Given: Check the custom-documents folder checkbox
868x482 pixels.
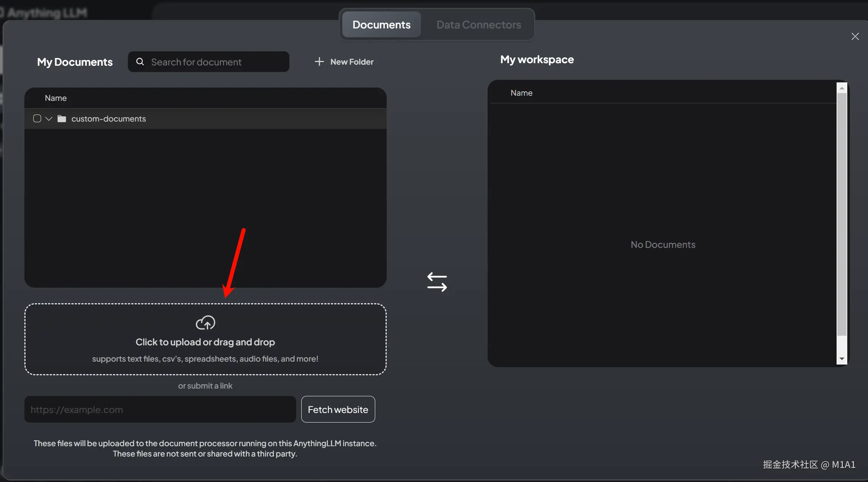Looking at the screenshot, I should (x=37, y=119).
